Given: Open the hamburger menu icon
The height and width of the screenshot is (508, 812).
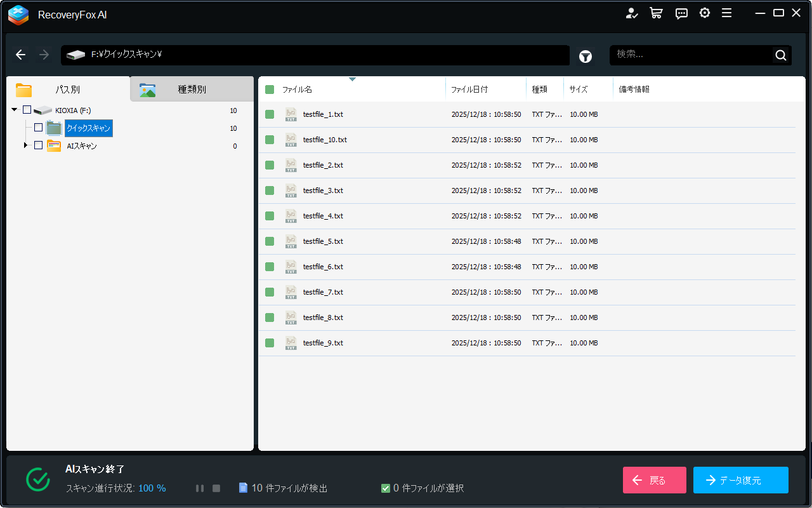Looking at the screenshot, I should (x=727, y=13).
